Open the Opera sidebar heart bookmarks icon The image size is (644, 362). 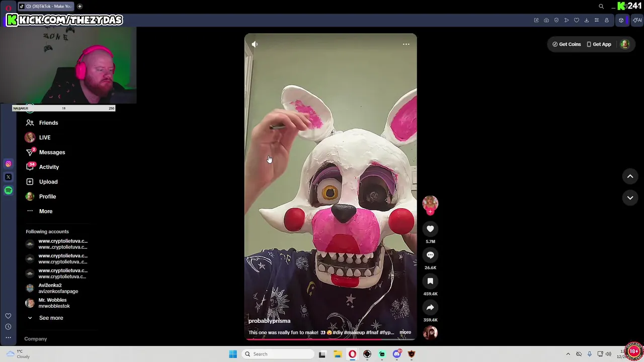pos(8,316)
